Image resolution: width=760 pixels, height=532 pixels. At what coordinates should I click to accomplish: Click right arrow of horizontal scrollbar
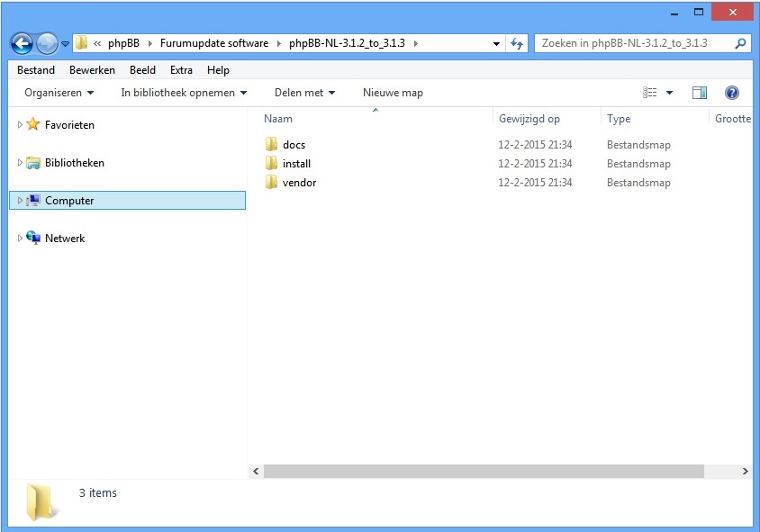[x=745, y=471]
